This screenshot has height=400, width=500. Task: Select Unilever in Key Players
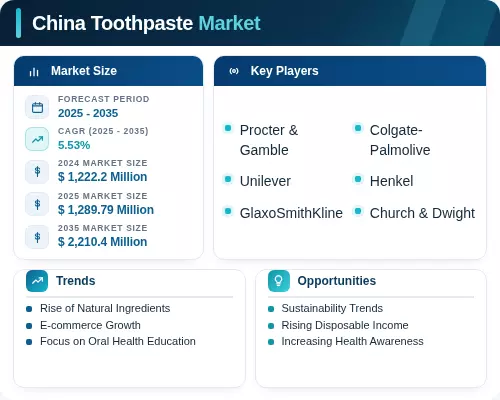click(265, 181)
